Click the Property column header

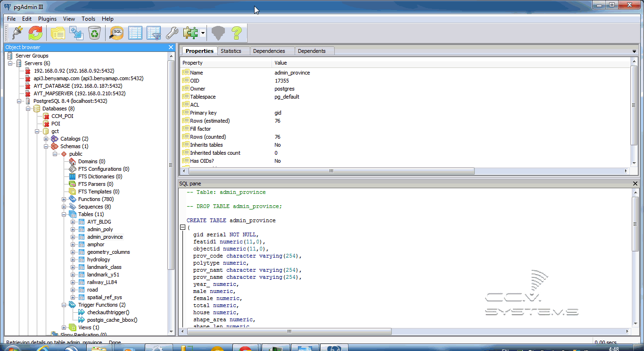226,63
